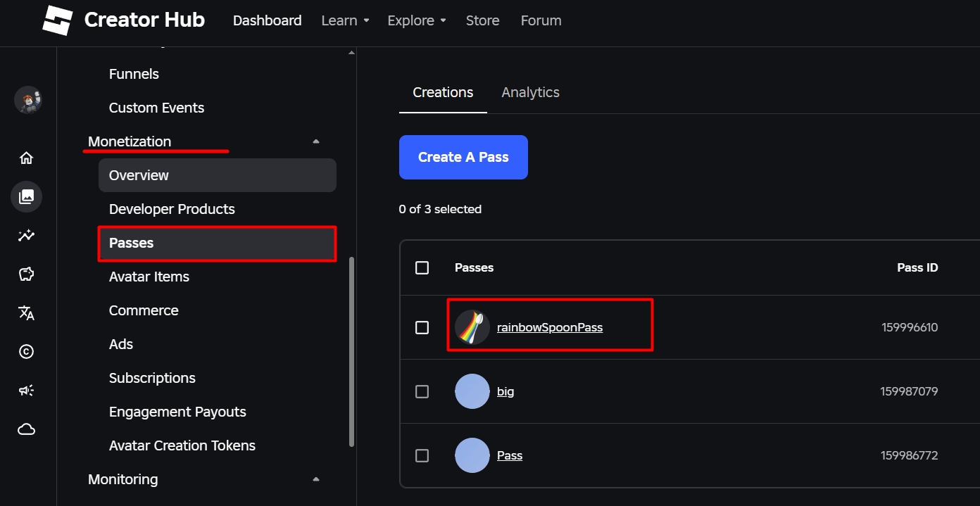Click the Pass ID column header

click(917, 267)
